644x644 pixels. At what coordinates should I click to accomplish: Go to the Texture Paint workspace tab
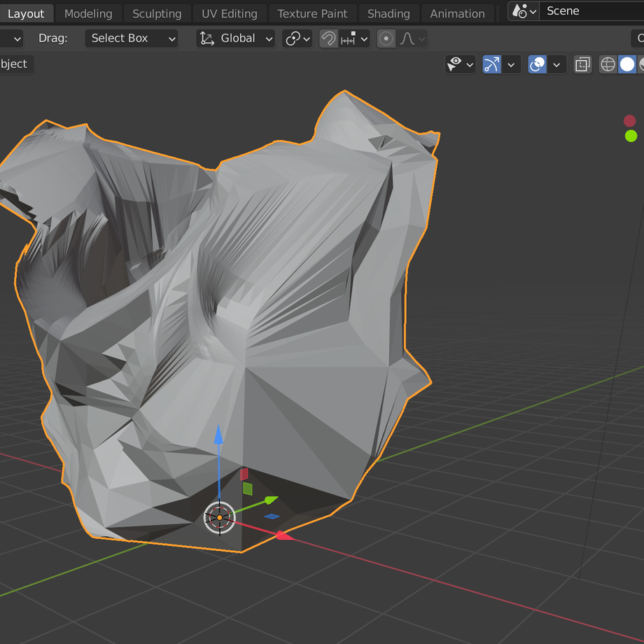coord(312,13)
